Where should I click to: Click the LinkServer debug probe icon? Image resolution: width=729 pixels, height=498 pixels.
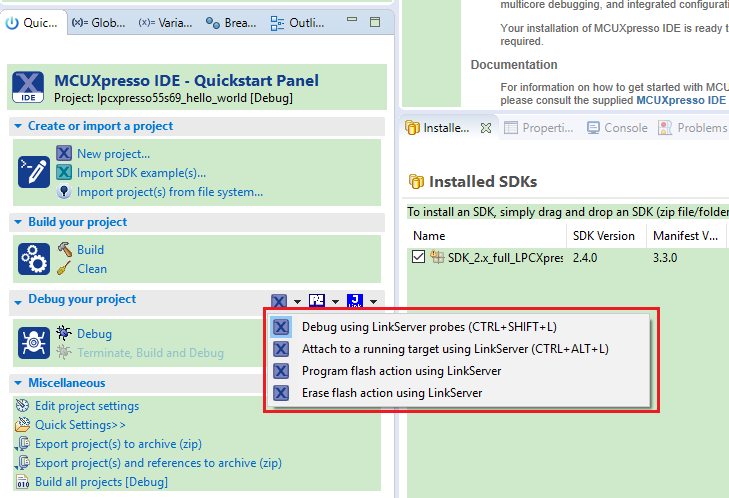279,301
